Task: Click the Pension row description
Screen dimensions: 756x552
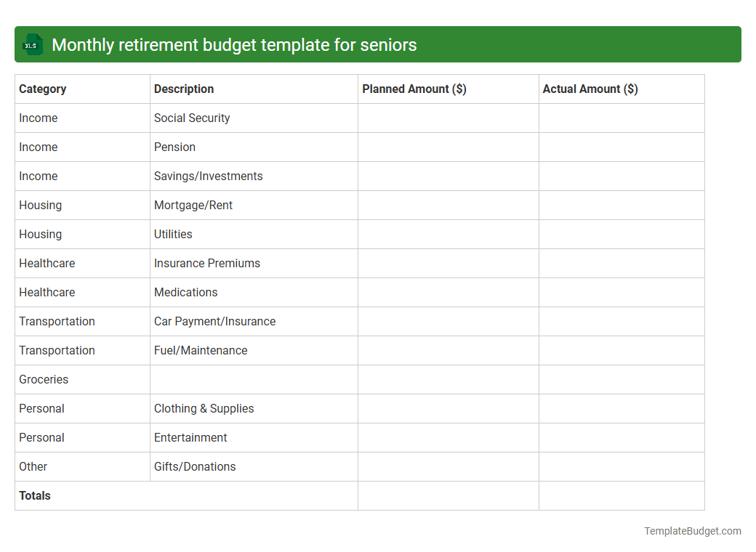Action: click(174, 147)
